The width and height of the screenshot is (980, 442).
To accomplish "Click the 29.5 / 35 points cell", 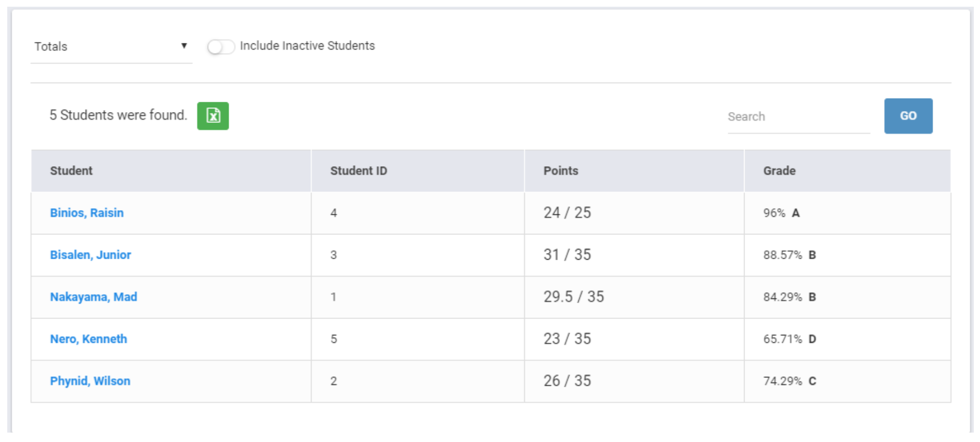I will pos(573,297).
